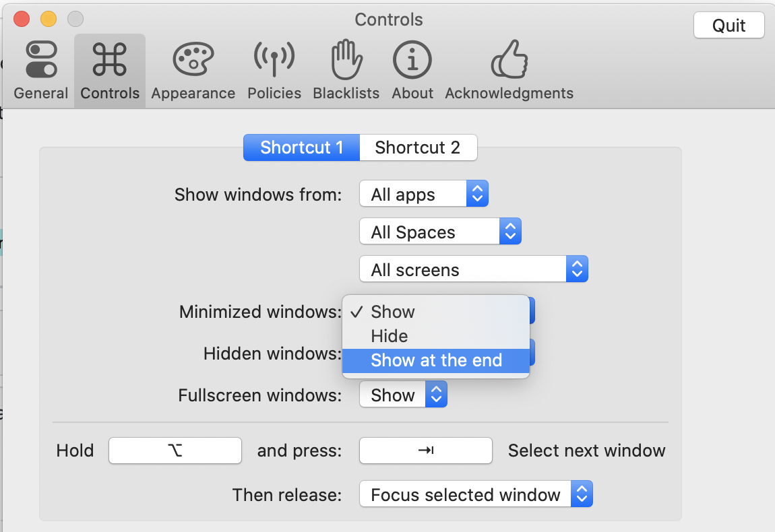View the About pane
The width and height of the screenshot is (775, 532).
412,67
